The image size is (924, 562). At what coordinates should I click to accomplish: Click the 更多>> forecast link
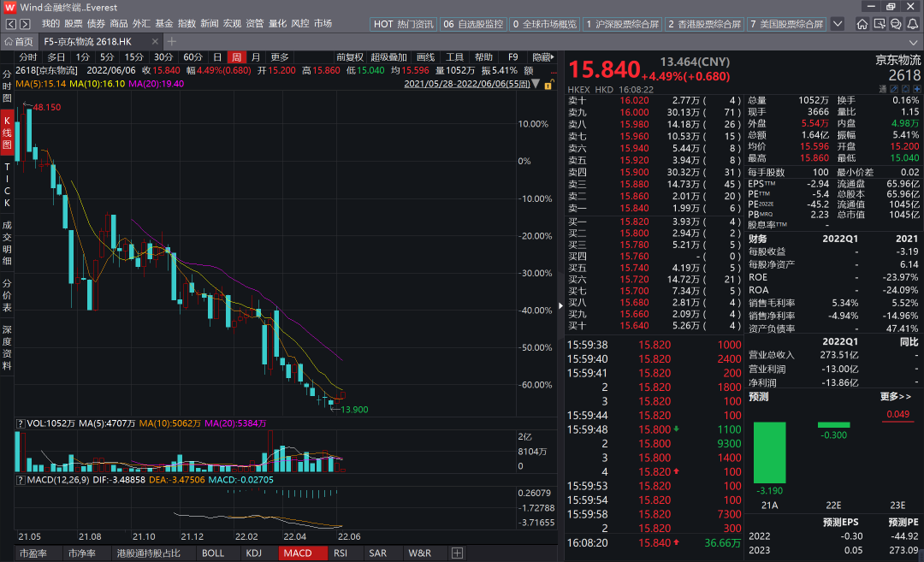[895, 397]
